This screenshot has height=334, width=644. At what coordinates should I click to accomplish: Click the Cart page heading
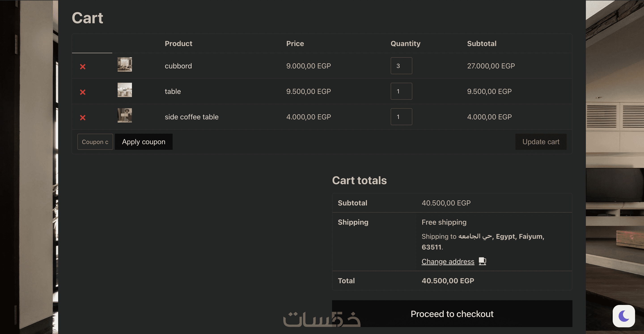[87, 18]
